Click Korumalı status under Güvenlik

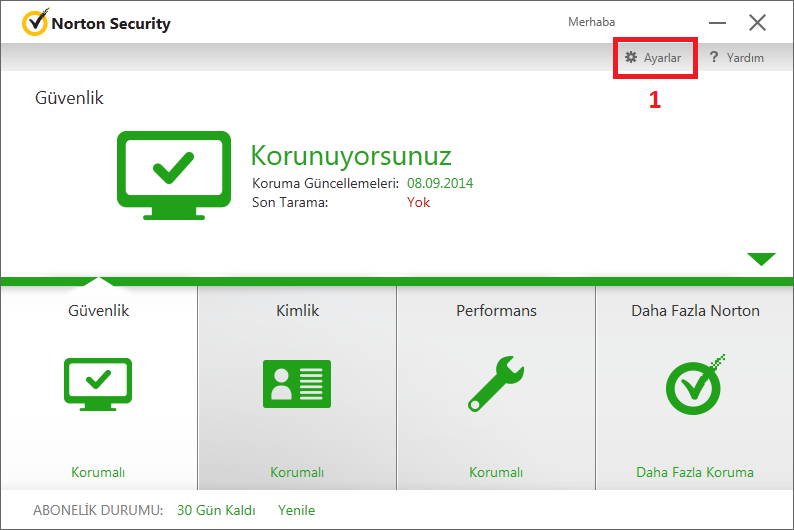click(98, 472)
